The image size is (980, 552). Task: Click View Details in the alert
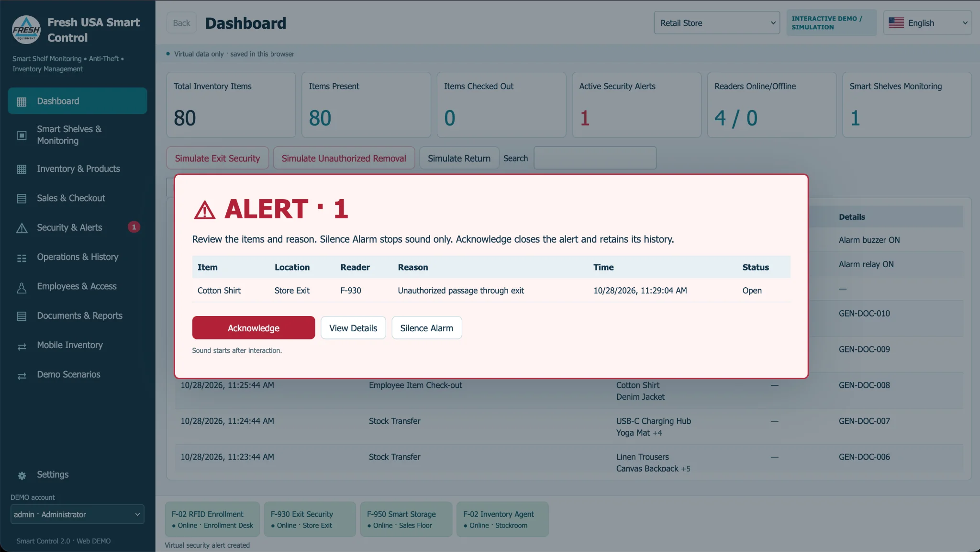pyautogui.click(x=353, y=327)
